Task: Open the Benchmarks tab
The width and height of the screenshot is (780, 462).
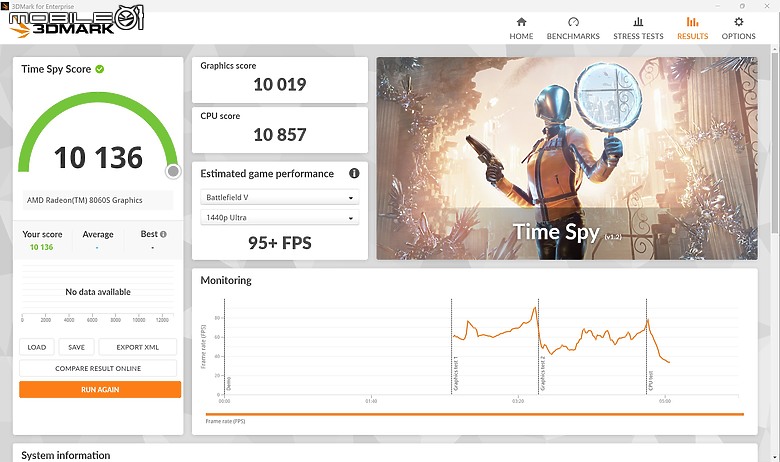Action: tap(573, 28)
